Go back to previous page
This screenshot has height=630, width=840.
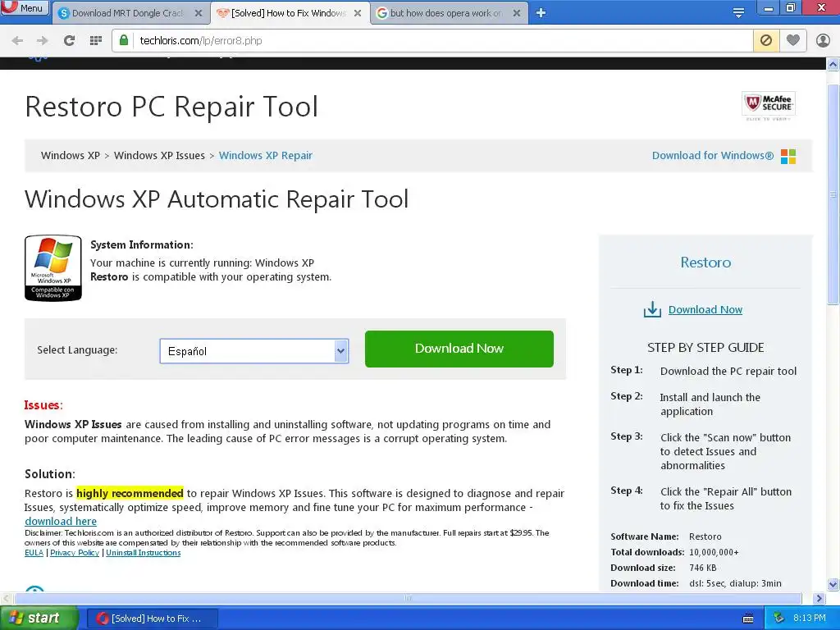pyautogui.click(x=17, y=41)
